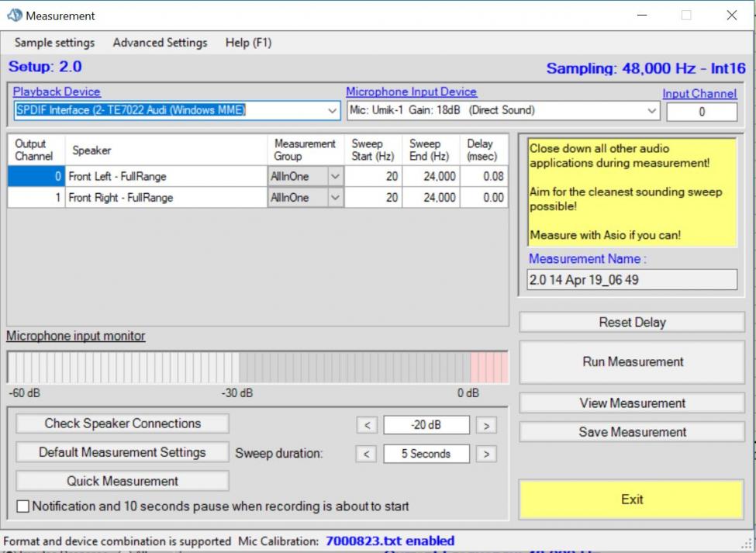Enable notification and 10 seconds pause checkbox
The height and width of the screenshot is (553, 756).
coord(22,506)
